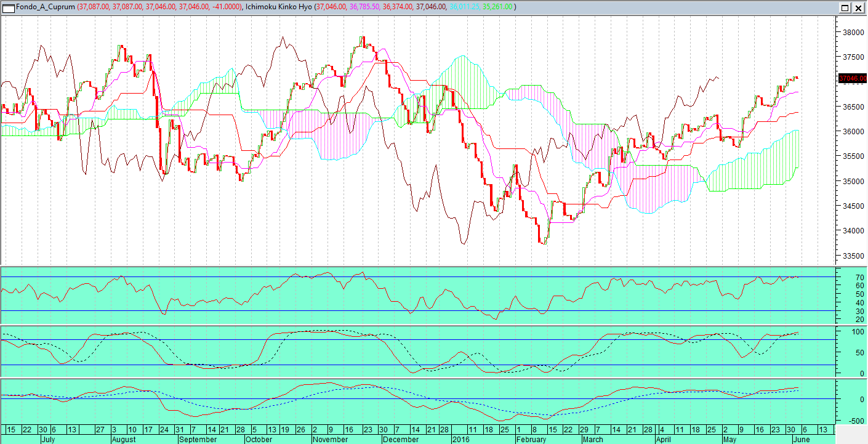868x444 pixels.
Task: Click the March month label on time axis
Action: click(593, 440)
